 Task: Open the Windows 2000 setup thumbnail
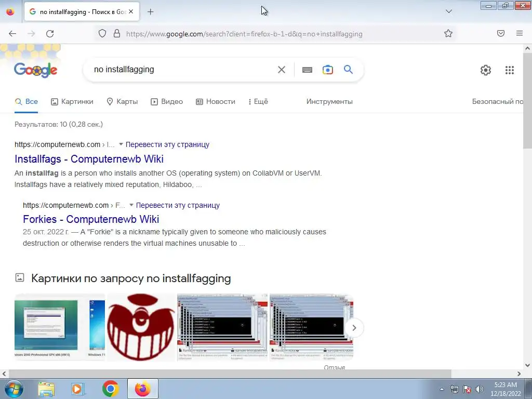(60, 327)
